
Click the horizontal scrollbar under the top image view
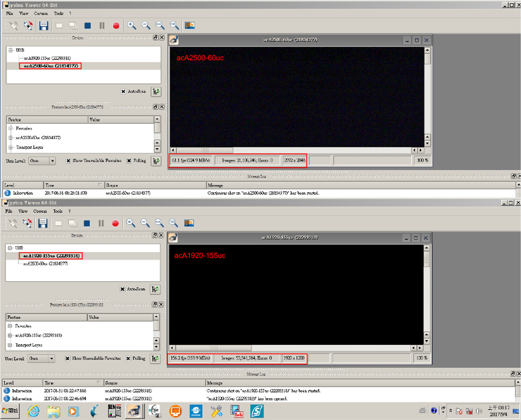coord(297,151)
